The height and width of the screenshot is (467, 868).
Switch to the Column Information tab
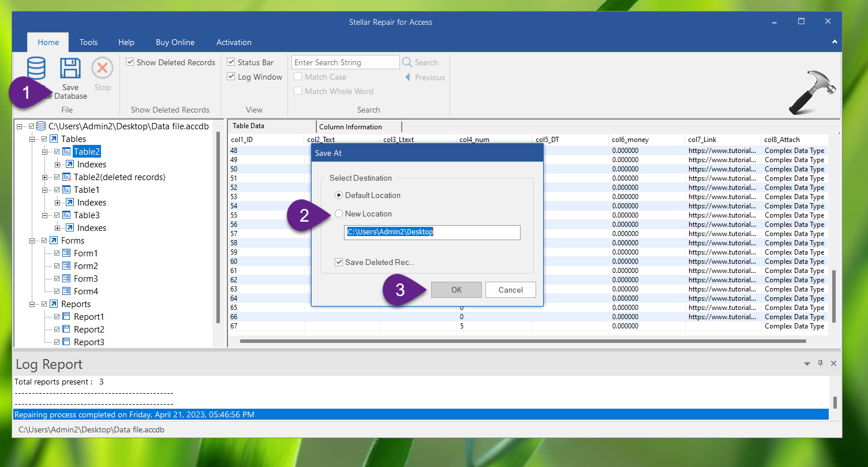pos(350,127)
